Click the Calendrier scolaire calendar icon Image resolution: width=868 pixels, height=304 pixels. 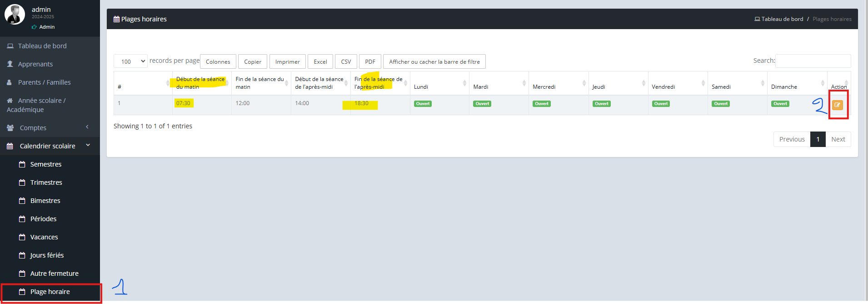point(10,146)
